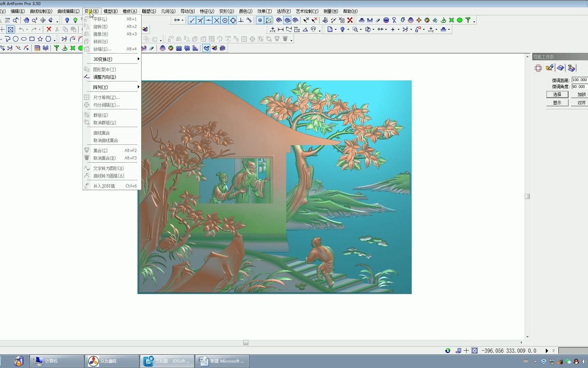Open the undo history dropdown arrow
This screenshot has height=368, width=588.
click(27, 30)
